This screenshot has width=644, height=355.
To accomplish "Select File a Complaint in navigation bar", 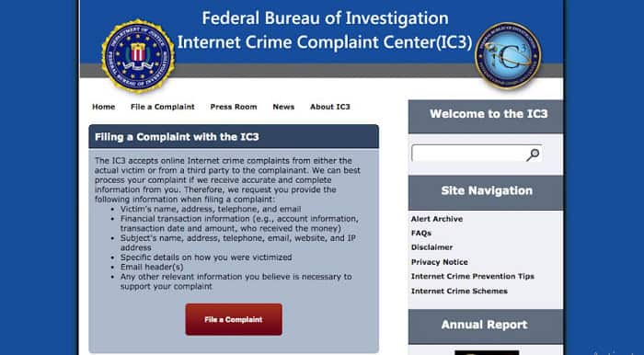I will [163, 107].
